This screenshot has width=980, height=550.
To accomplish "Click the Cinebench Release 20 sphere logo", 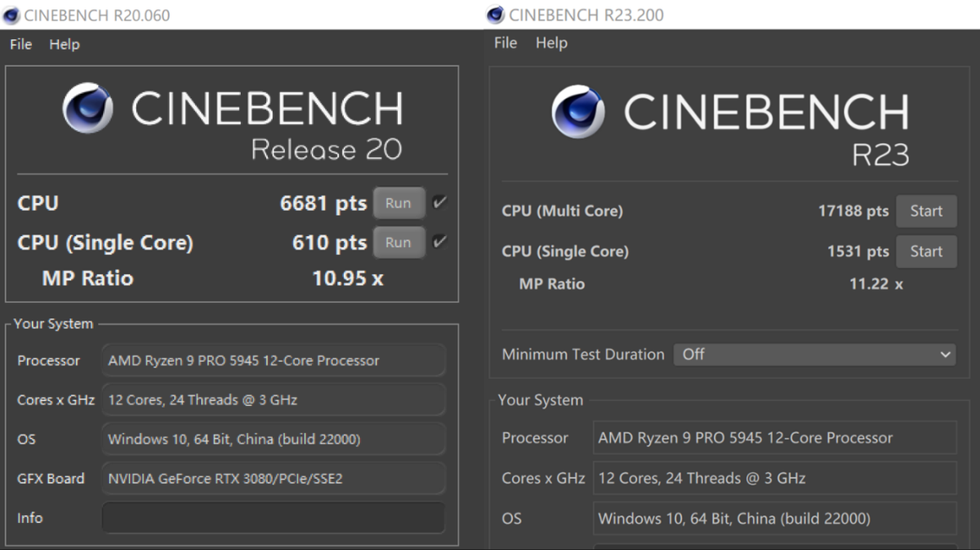I will click(88, 108).
